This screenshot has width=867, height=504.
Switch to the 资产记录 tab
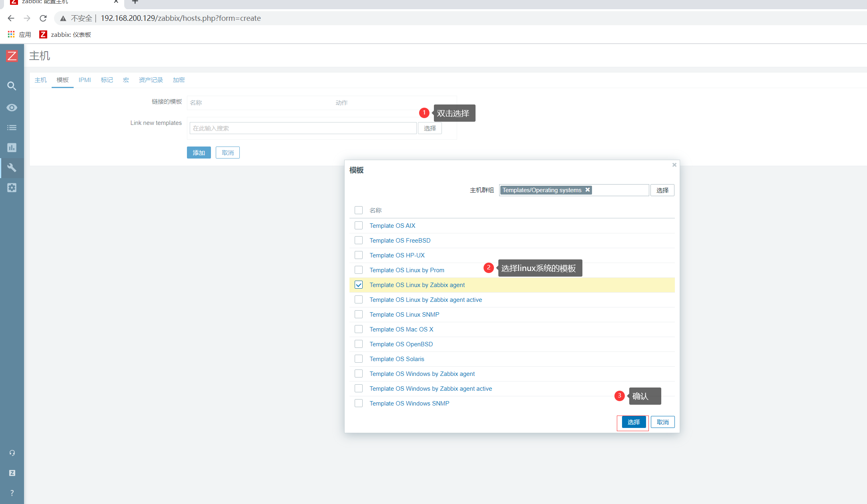[151, 80]
